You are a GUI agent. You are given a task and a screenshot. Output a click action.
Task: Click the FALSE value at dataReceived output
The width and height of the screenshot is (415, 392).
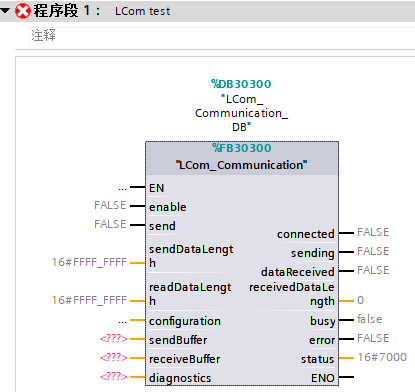(x=373, y=270)
